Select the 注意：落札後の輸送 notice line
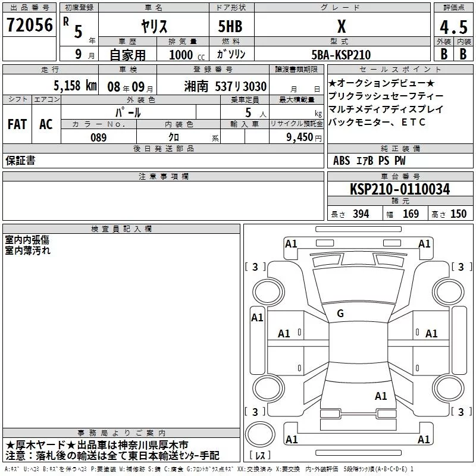Screen dimensions: 476x476 click(x=112, y=456)
